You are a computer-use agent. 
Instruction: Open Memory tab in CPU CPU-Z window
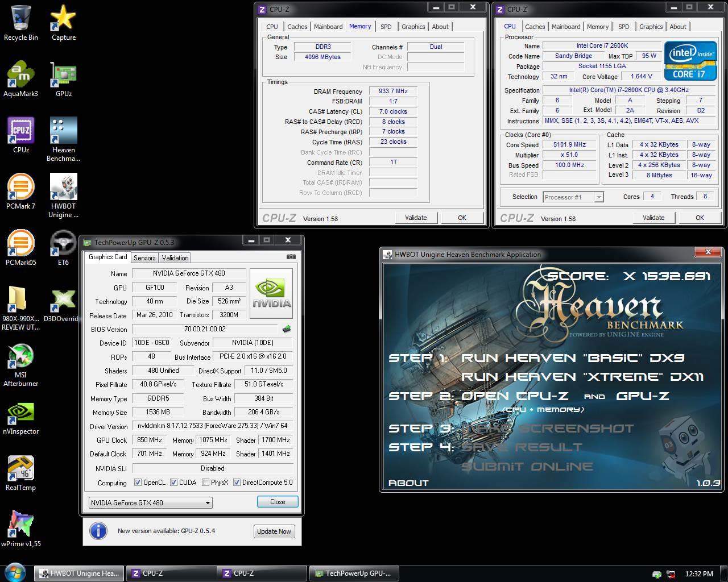pyautogui.click(x=598, y=27)
